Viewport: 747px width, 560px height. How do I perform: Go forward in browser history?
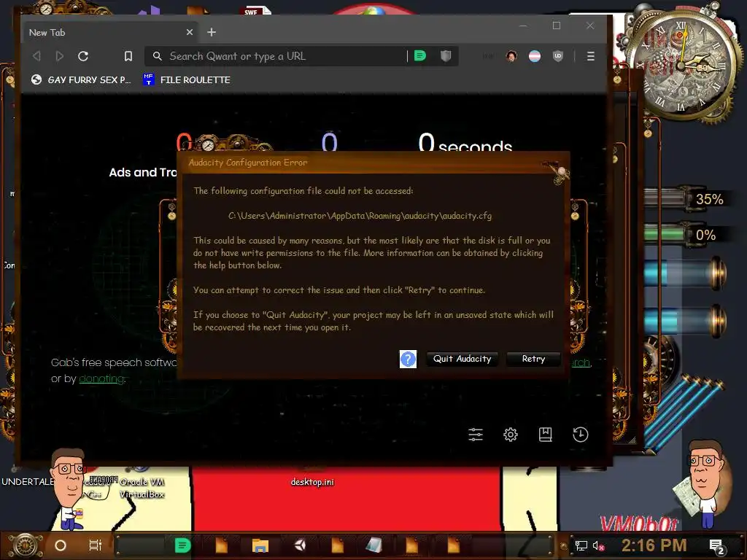(x=60, y=56)
